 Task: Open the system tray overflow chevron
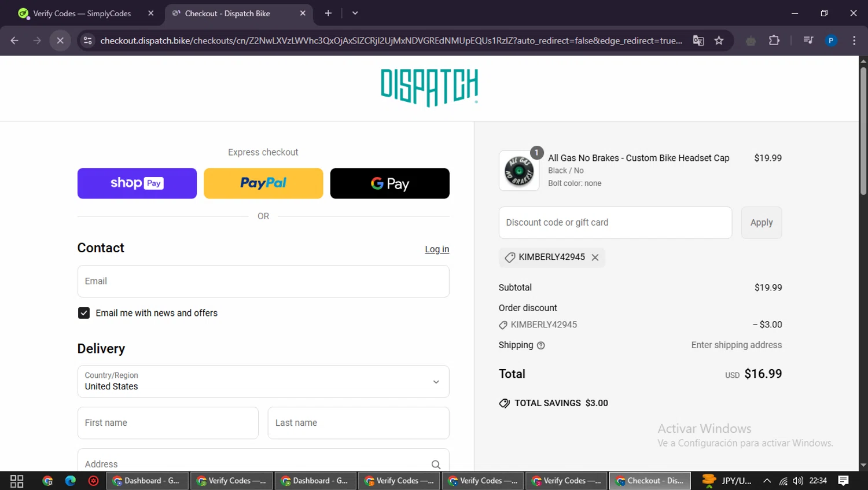(767, 481)
